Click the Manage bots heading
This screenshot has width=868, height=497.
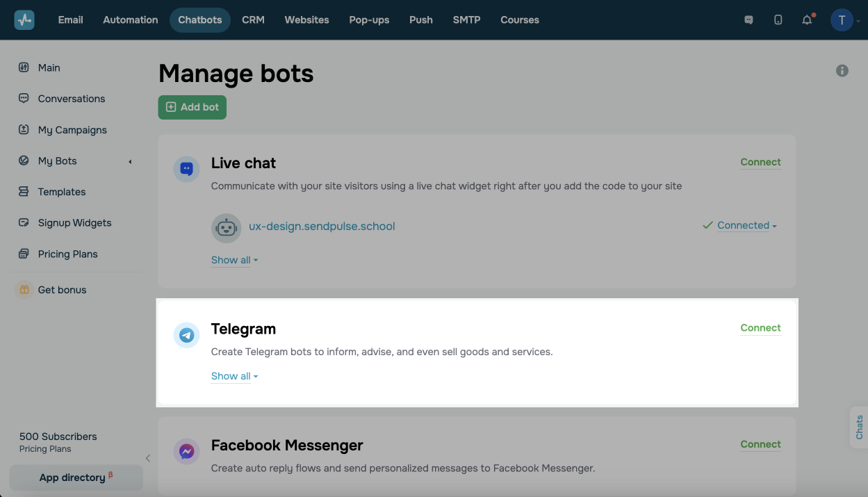[x=236, y=74]
